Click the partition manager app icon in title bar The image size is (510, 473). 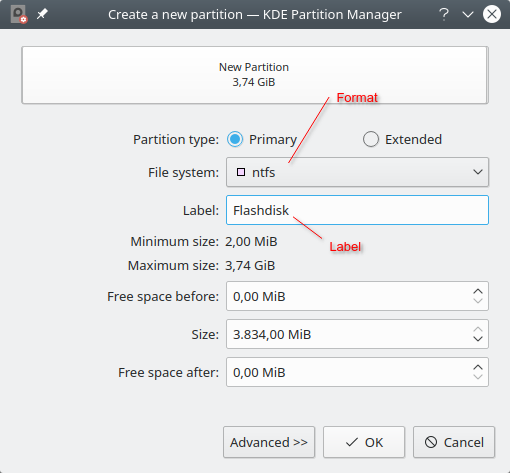(x=18, y=15)
